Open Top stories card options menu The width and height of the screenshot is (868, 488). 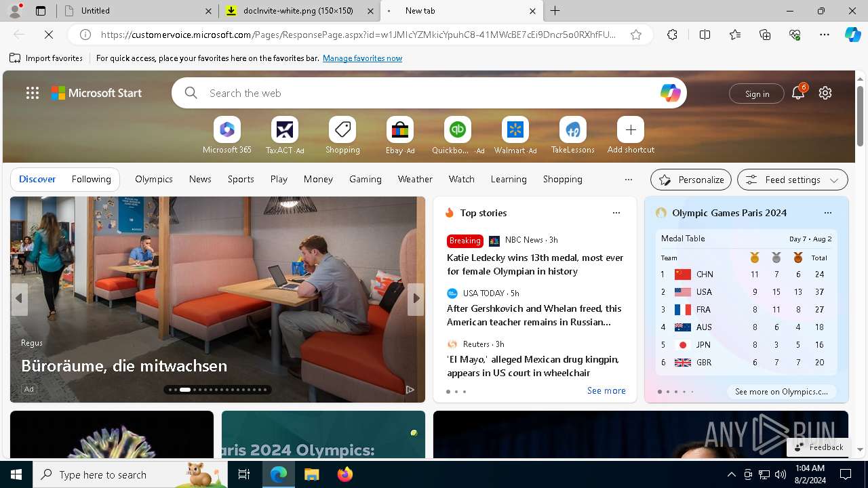(616, 213)
